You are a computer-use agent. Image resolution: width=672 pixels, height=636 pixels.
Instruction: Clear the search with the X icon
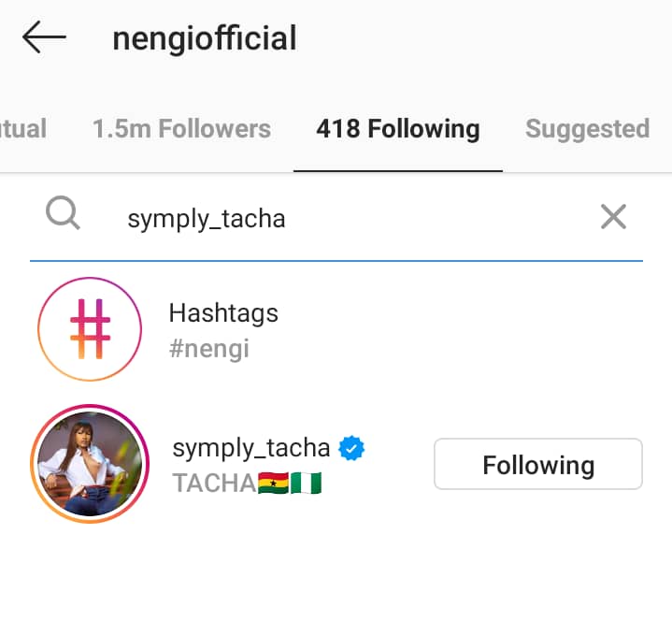point(613,217)
